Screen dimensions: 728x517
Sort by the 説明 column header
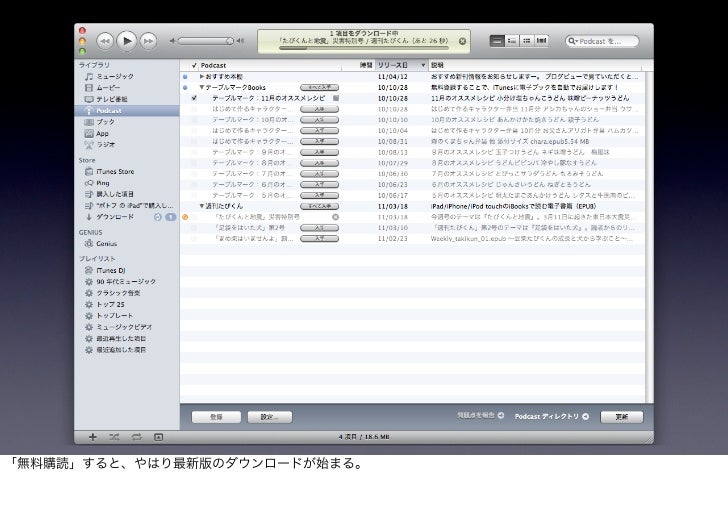[536, 65]
